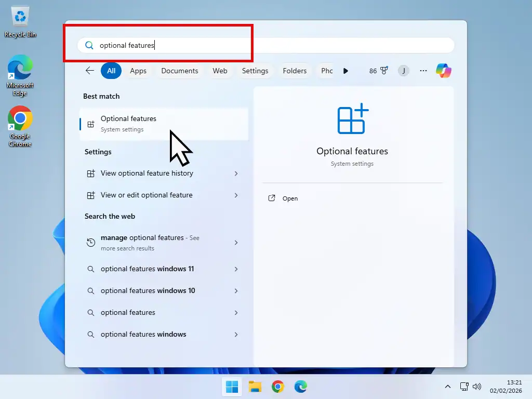Open Google Chrome from the taskbar
532x399 pixels.
278,387
